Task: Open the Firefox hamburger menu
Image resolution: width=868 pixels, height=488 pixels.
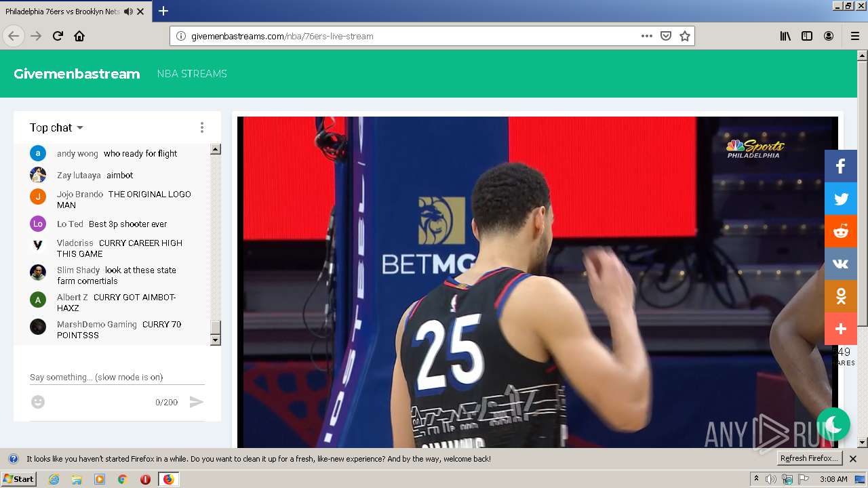Action: (855, 36)
